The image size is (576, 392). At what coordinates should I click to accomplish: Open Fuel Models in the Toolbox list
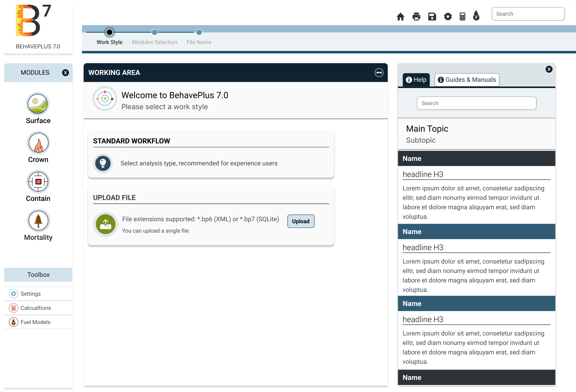pos(38,322)
